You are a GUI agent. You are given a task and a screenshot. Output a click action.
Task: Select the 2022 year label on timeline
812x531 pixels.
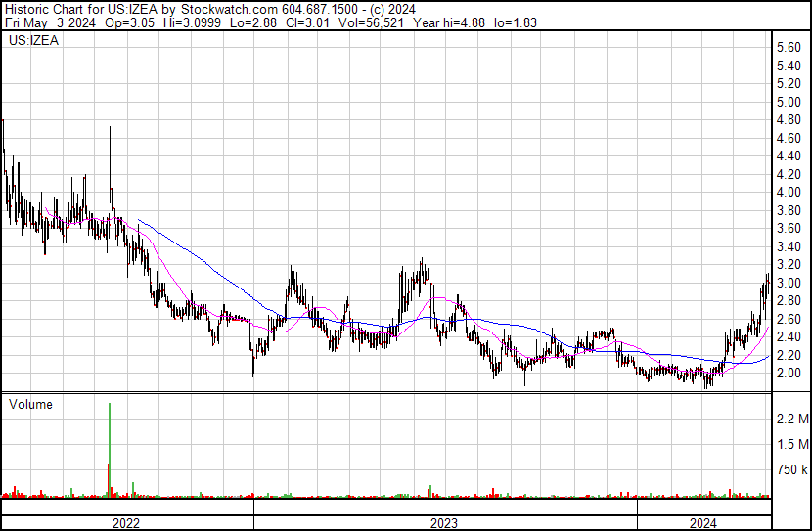(126, 523)
